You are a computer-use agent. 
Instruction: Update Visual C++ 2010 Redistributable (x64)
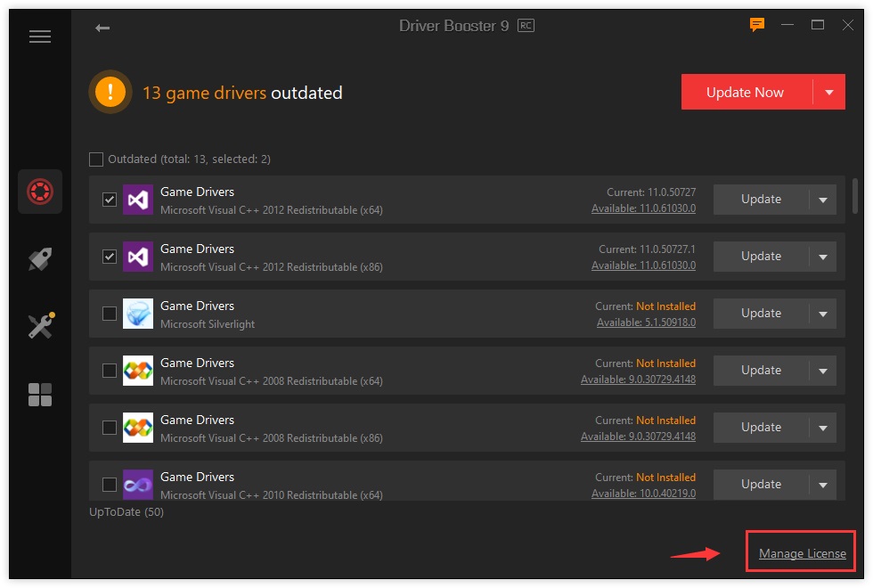pos(761,485)
